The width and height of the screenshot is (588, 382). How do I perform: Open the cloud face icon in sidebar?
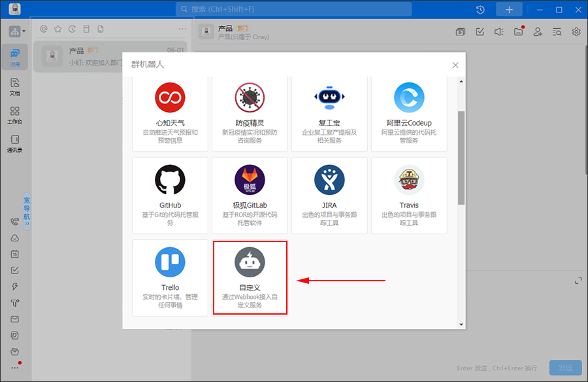click(x=14, y=238)
